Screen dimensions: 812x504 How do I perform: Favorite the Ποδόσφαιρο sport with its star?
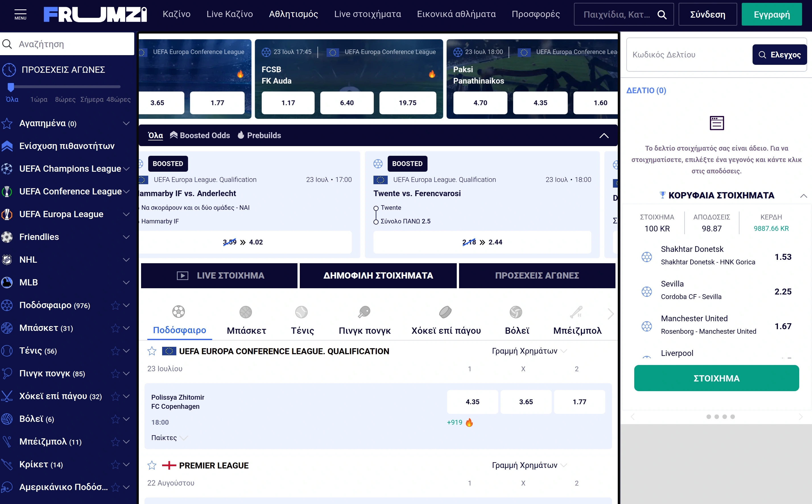tap(115, 305)
